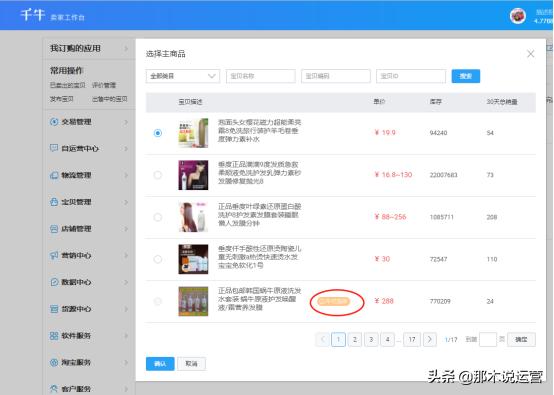Click the 淘宝服务 sidebar icon
Viewport: 554px width, 395px height.
point(54,362)
